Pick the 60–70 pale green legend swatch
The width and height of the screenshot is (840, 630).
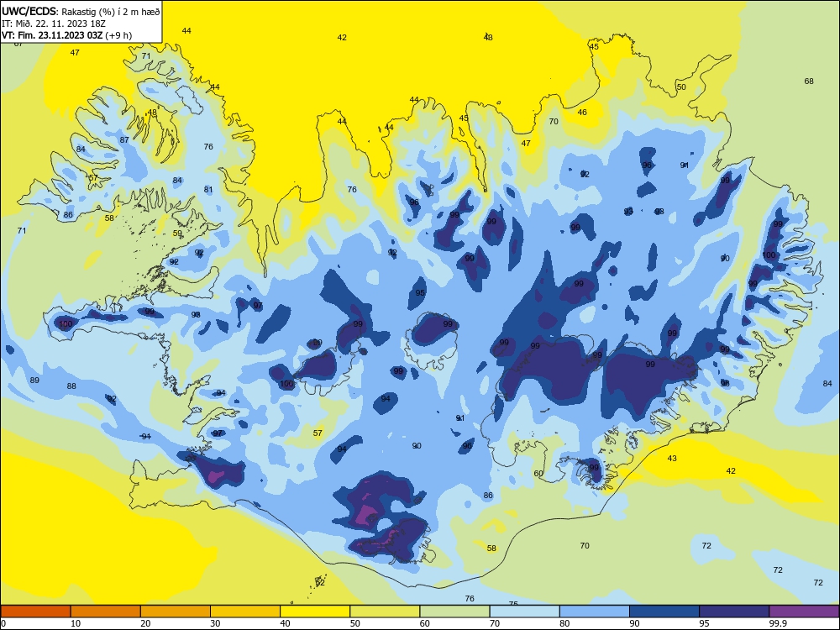[454, 612]
